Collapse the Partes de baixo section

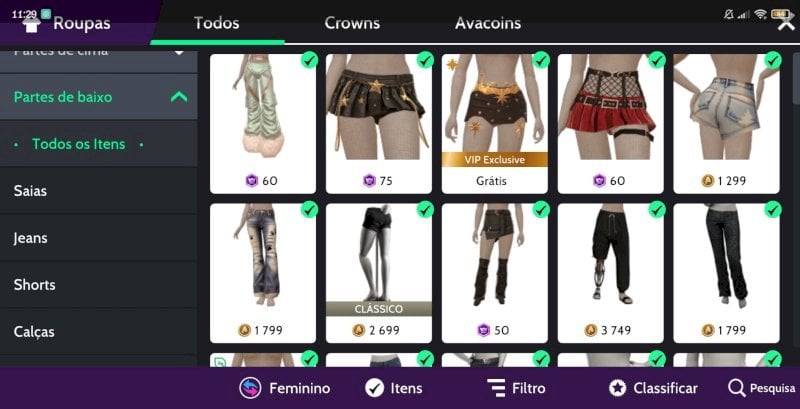click(x=179, y=97)
